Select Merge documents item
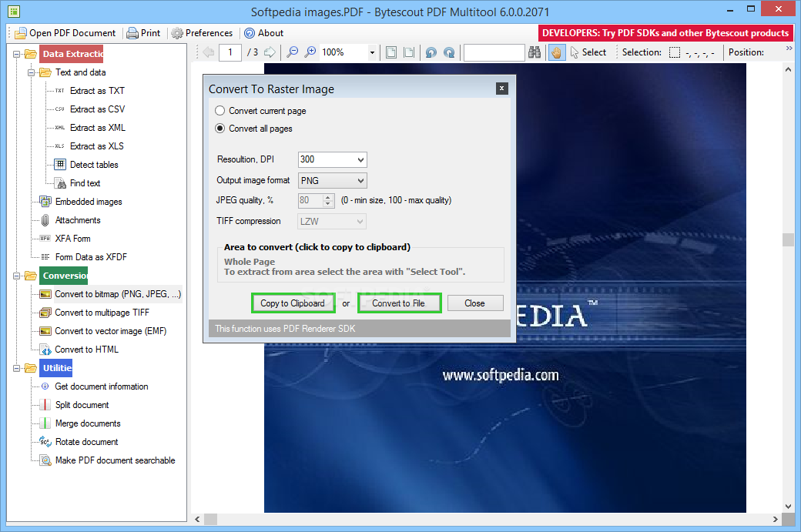This screenshot has height=532, width=801. pos(88,423)
